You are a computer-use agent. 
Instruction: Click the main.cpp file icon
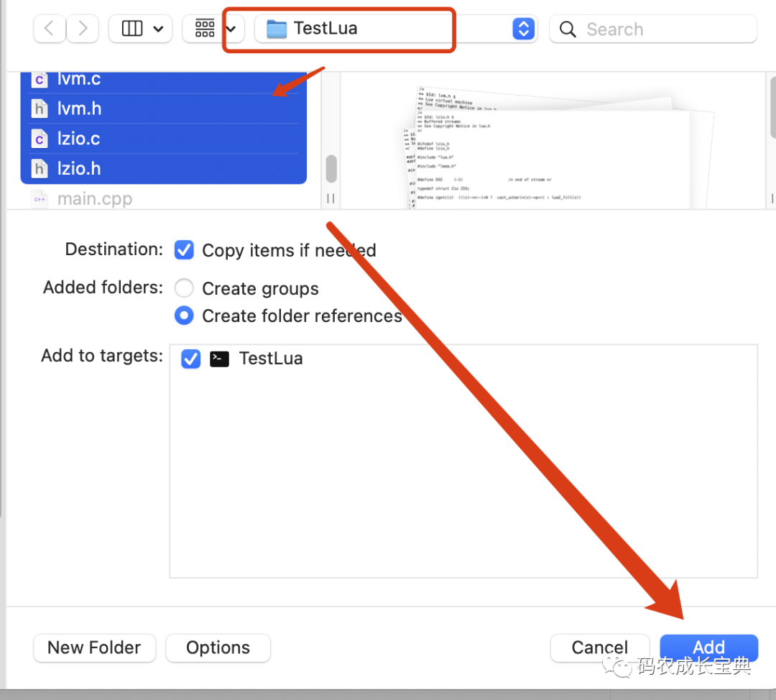pos(40,199)
